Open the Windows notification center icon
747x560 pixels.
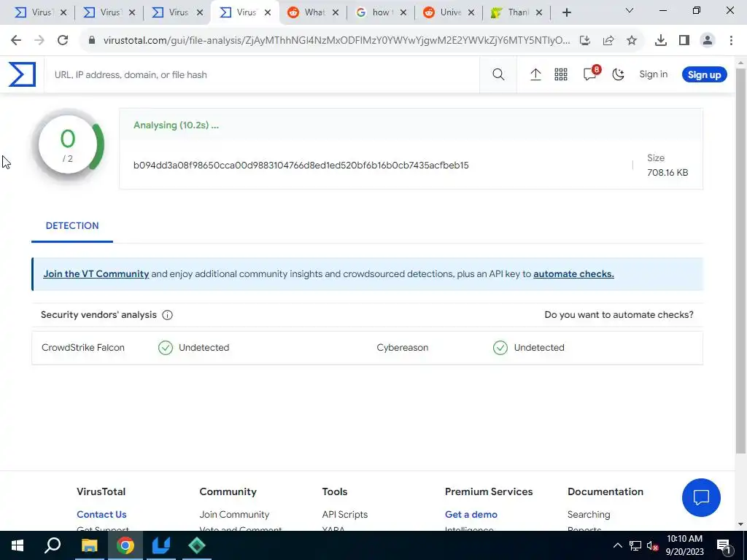724,545
